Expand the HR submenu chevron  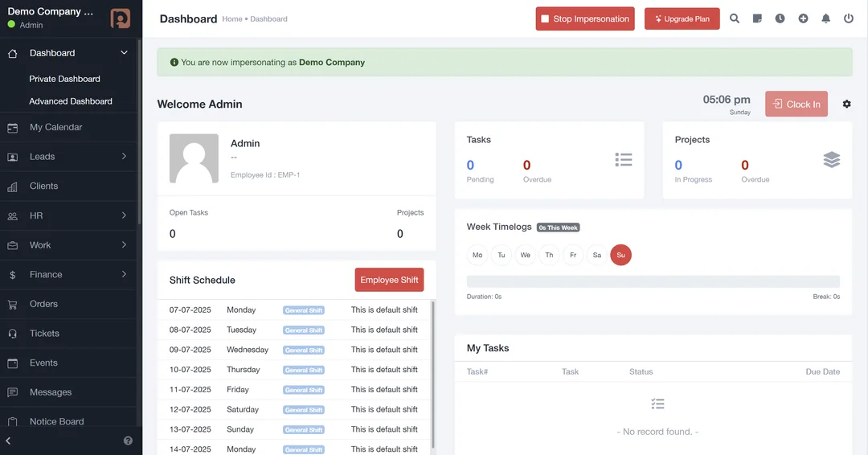tap(124, 215)
